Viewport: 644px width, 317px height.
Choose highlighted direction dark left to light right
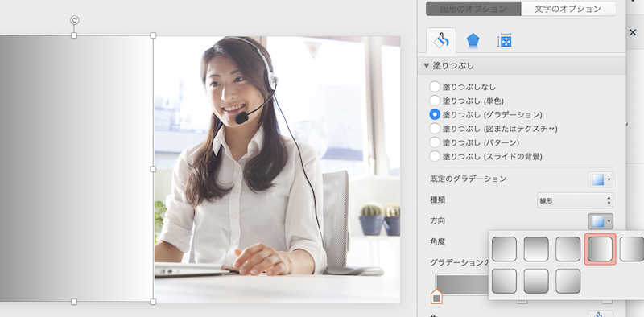tap(600, 249)
